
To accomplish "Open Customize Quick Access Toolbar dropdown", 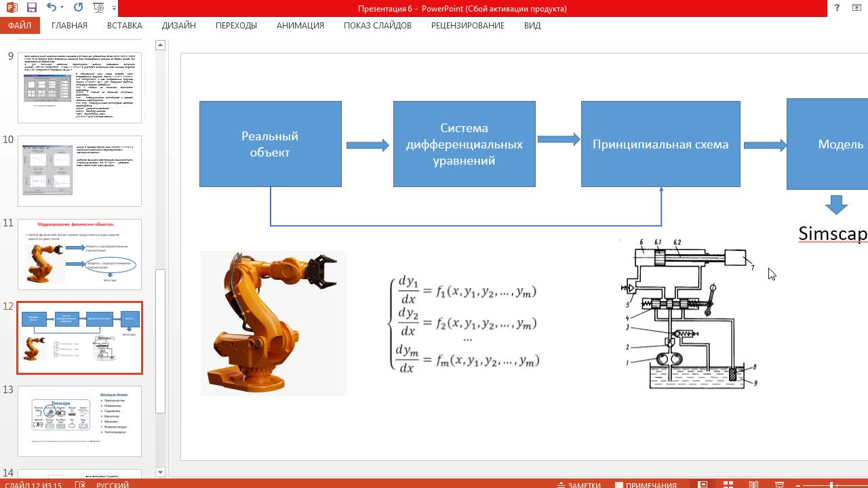I will coord(113,9).
